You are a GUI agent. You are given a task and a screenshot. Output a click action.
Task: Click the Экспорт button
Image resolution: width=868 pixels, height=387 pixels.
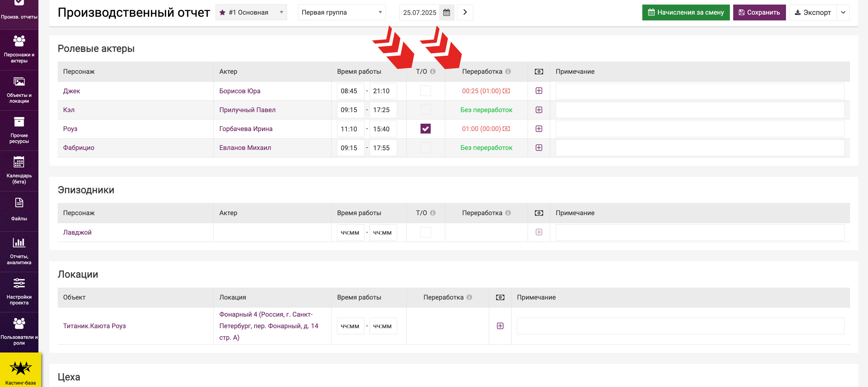[x=813, y=12]
